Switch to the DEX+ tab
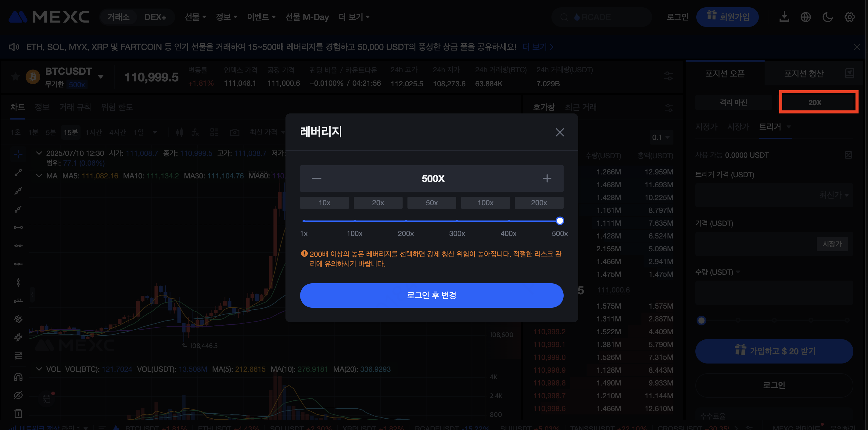 pos(155,17)
